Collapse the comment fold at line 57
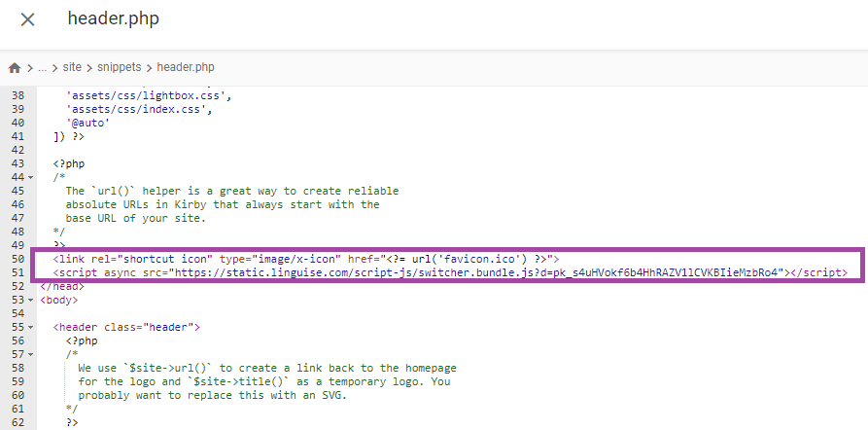This screenshot has height=430, width=868. [x=30, y=355]
